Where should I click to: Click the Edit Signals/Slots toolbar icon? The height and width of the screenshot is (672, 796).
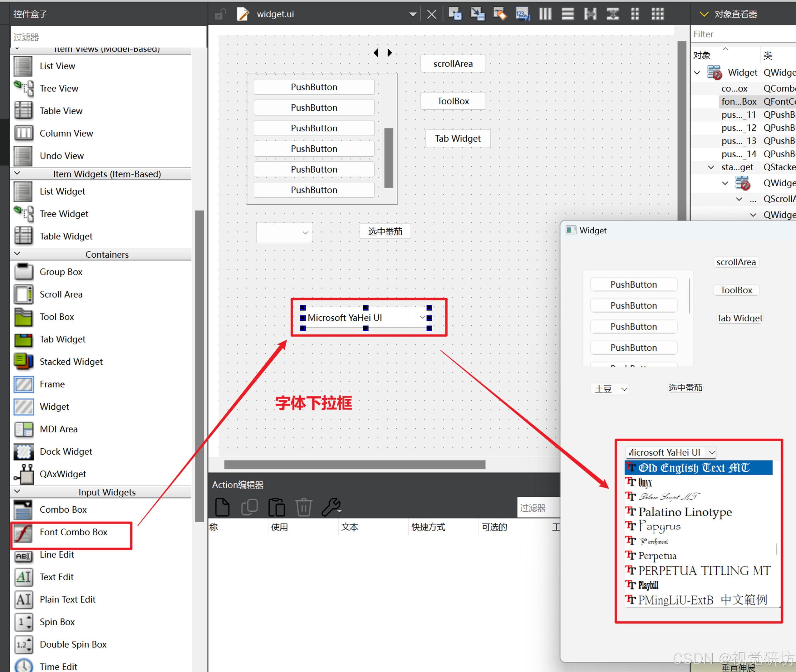point(477,14)
